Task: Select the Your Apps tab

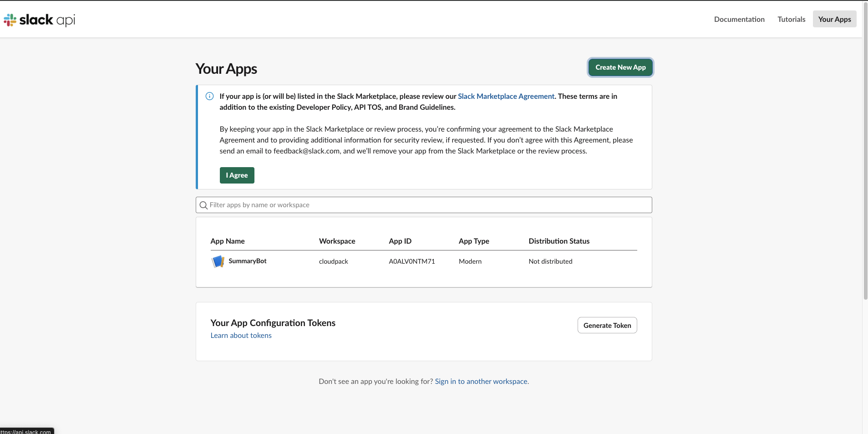Action: point(834,19)
